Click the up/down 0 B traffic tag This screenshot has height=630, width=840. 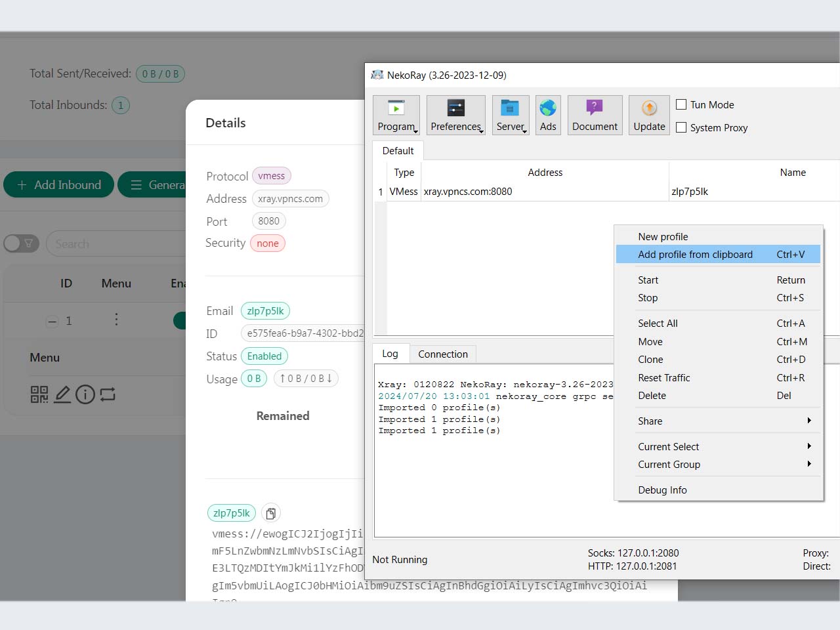tap(306, 379)
